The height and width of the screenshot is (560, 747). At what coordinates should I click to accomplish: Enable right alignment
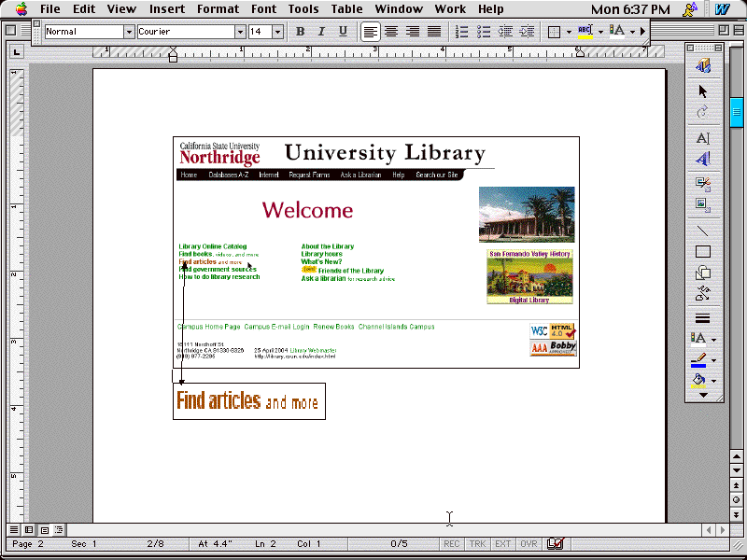point(413,32)
